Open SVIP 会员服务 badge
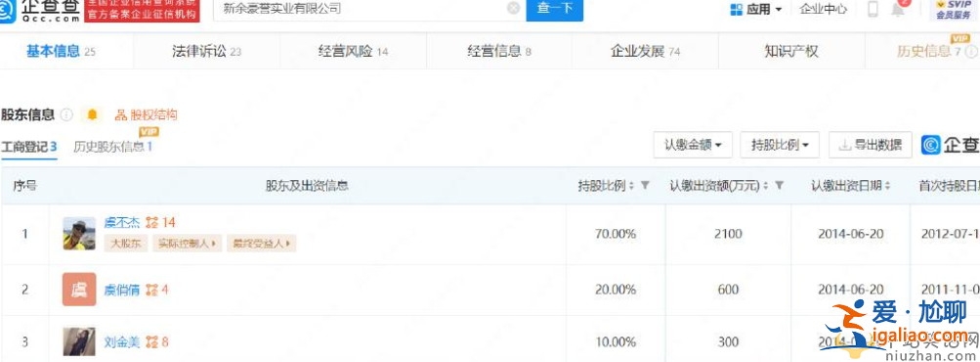 click(x=954, y=10)
